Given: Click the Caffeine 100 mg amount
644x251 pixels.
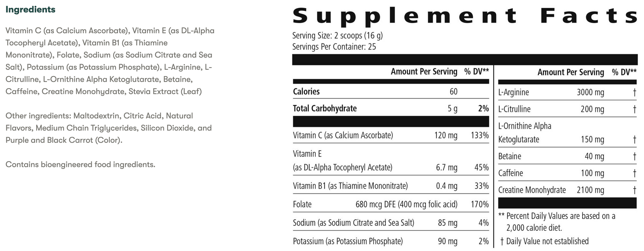Looking at the screenshot, I should tap(592, 173).
